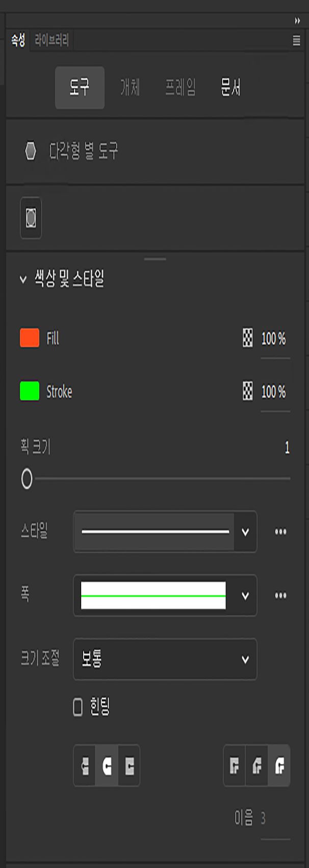Screen dimensions: 309x868
Task: Open stroke style extra options via ellipsis
Action: 280,531
